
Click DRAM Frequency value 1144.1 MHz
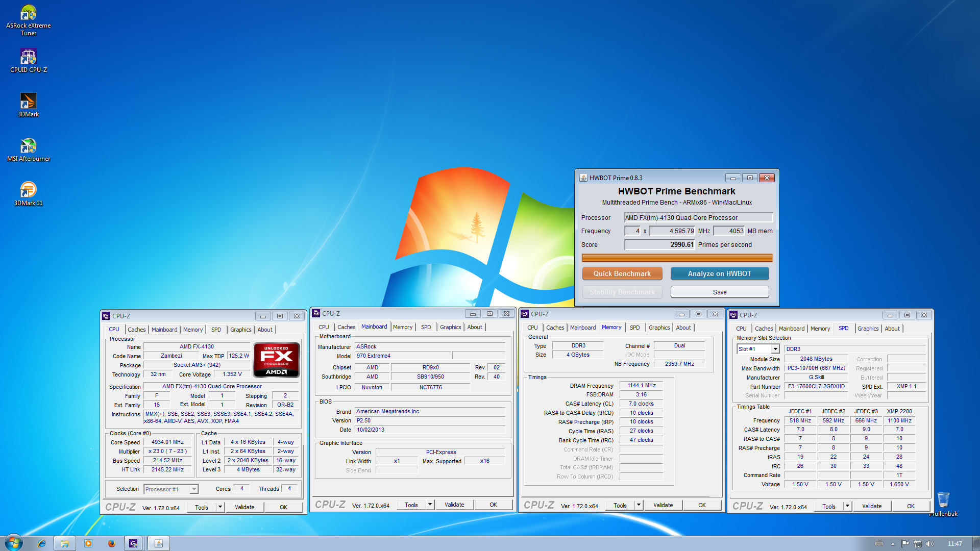[642, 385]
